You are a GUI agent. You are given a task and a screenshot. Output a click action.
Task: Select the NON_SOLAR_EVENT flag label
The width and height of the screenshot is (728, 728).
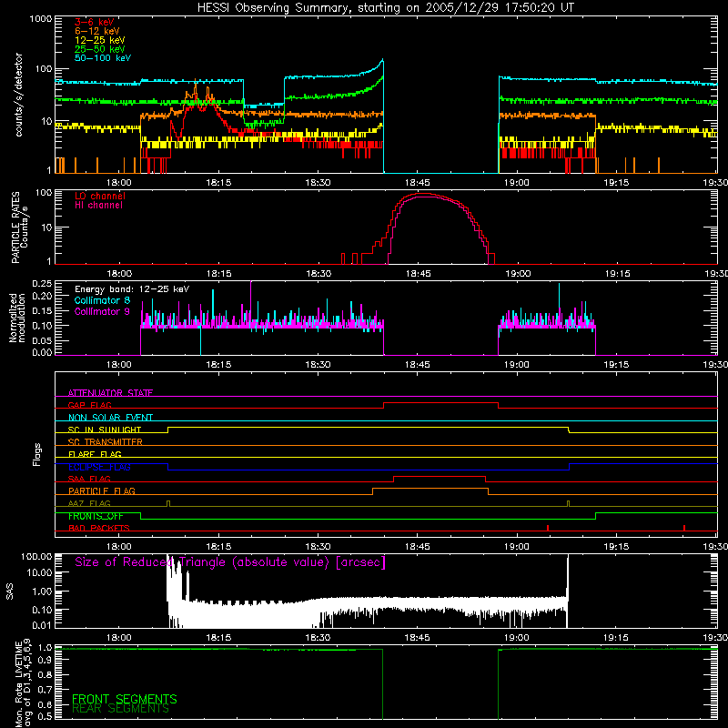[x=110, y=418]
